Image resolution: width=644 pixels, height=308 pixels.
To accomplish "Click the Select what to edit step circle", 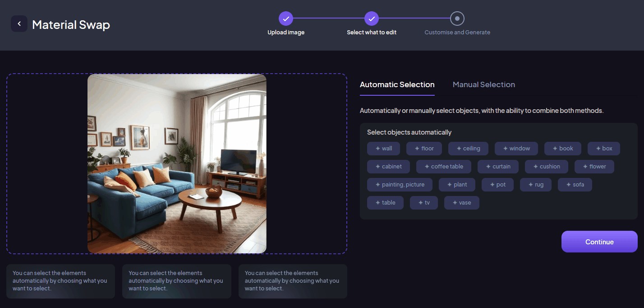I will tap(371, 19).
